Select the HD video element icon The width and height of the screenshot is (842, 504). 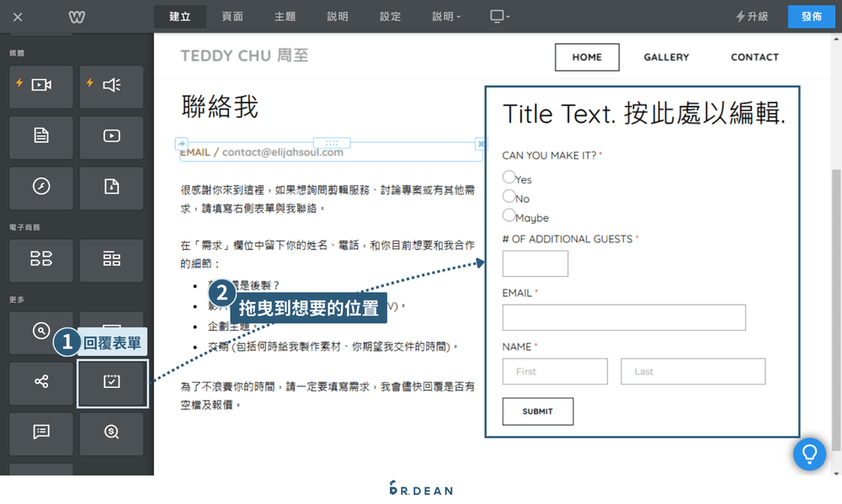(40, 87)
